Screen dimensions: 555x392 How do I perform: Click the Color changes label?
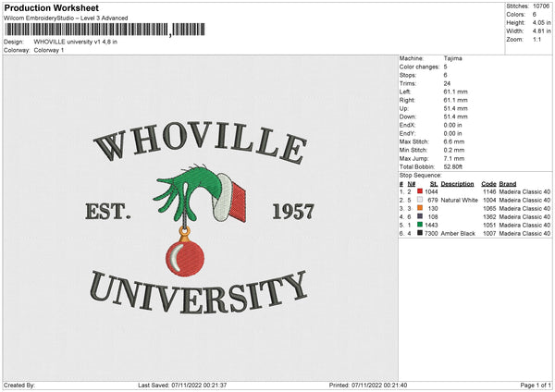click(x=419, y=67)
